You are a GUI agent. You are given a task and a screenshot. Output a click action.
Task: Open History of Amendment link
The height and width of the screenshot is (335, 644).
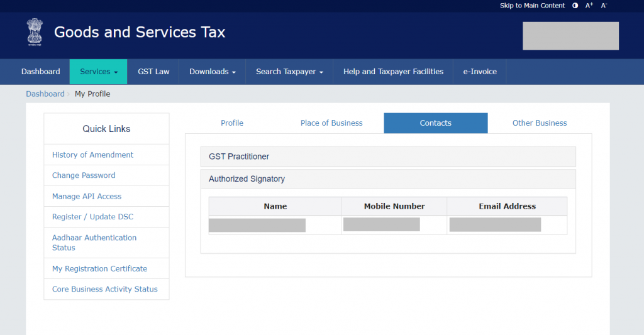92,155
